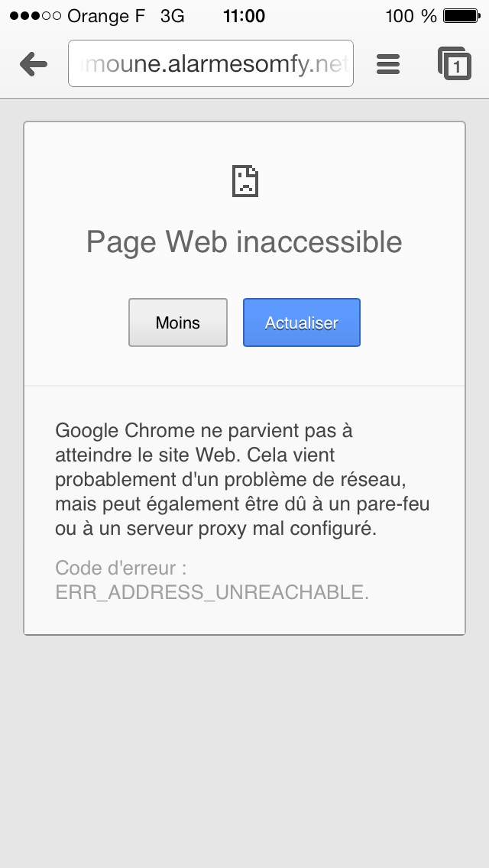Tap the signal strength dots
The height and width of the screenshot is (868, 489).
pos(35,16)
